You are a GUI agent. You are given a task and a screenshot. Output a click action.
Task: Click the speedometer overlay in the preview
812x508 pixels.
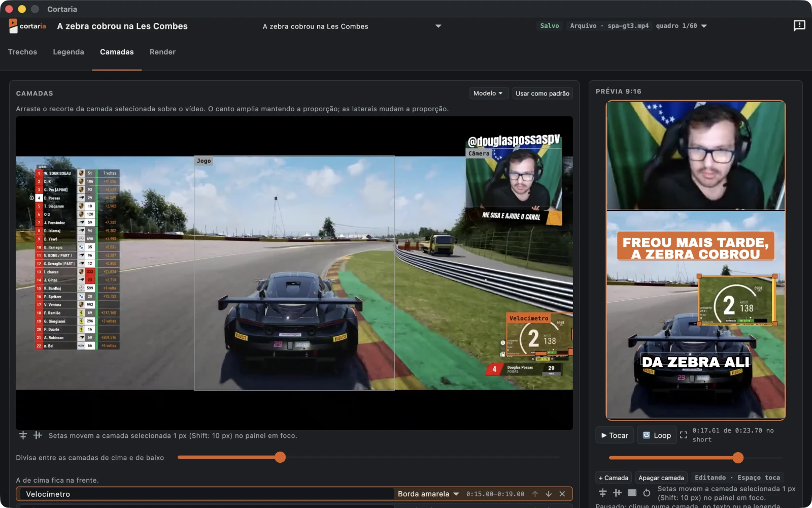[x=737, y=300]
